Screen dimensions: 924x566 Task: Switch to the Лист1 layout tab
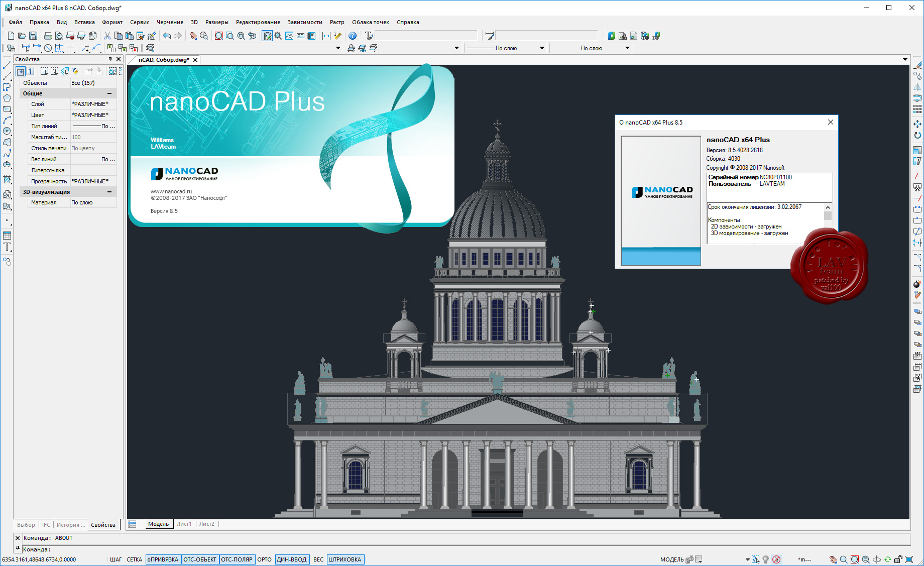(x=184, y=524)
